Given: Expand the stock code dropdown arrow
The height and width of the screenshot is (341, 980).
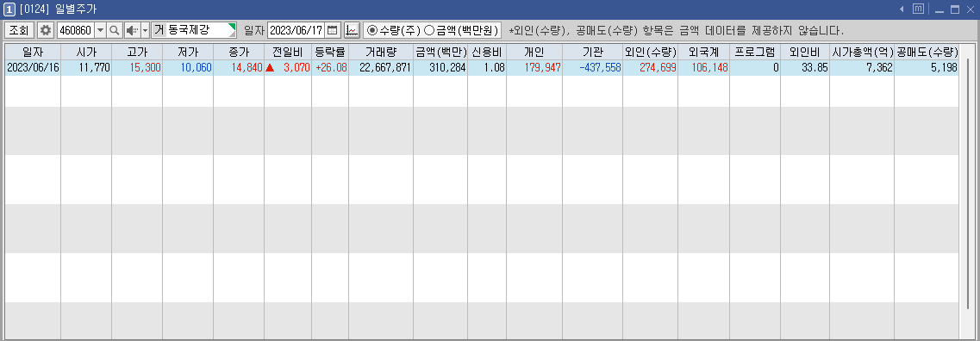Looking at the screenshot, I should click(100, 30).
